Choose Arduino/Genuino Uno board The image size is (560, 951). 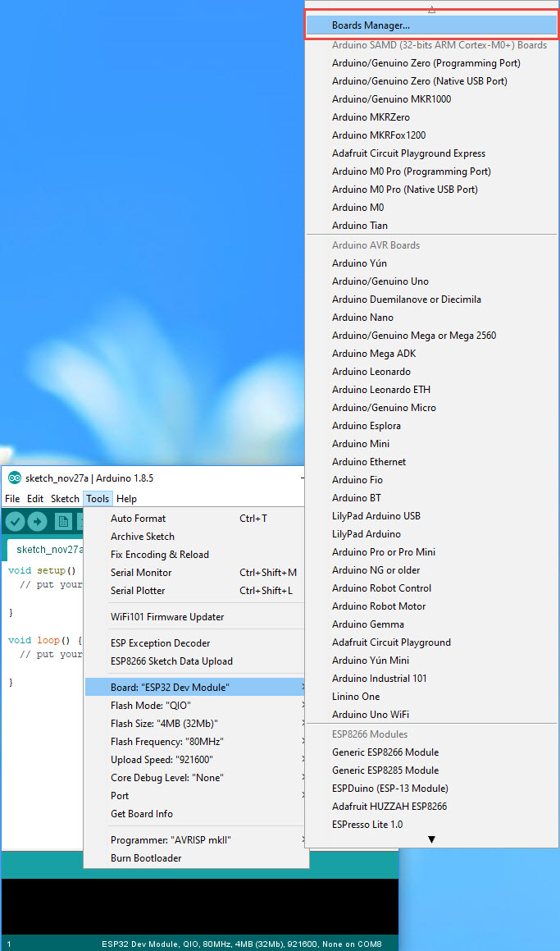[x=431, y=281]
